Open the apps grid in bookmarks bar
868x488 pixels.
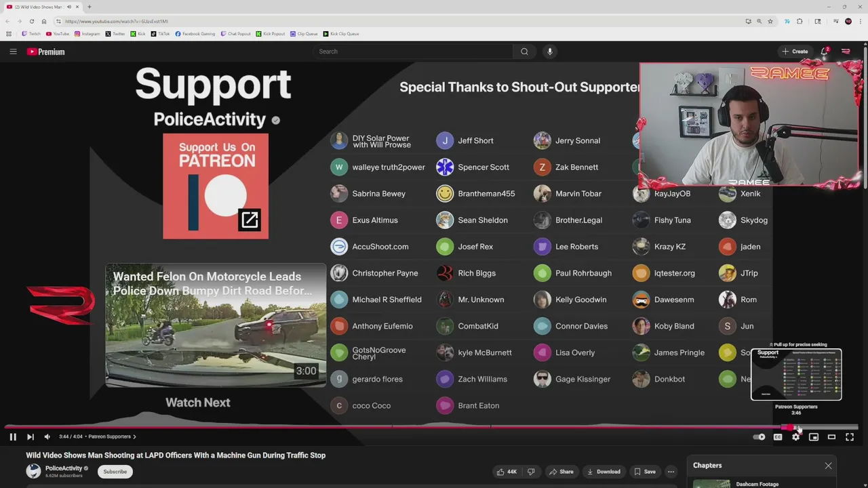(x=8, y=34)
